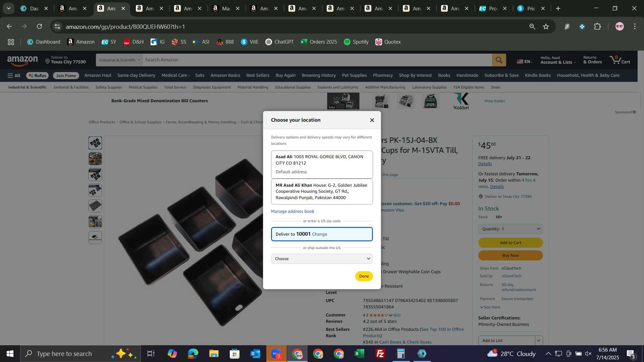Image resolution: width=644 pixels, height=362 pixels.
Task: Open the vCloudTech sold by link
Action: click(511, 276)
